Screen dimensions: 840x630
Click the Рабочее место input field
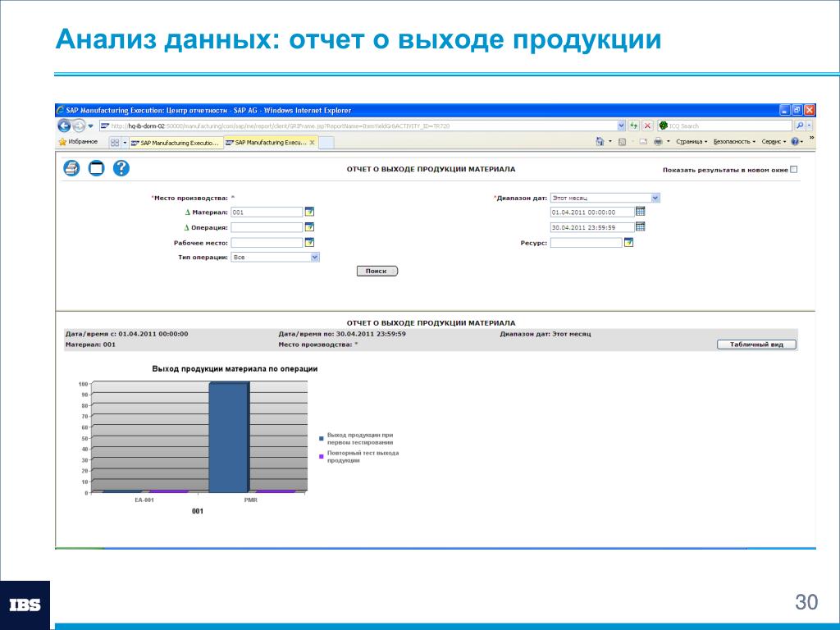[x=267, y=243]
